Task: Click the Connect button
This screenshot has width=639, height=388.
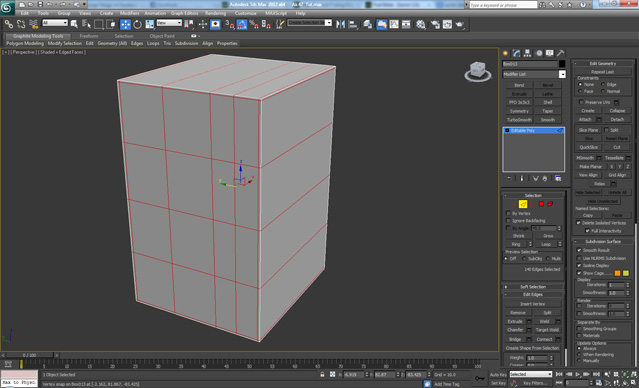Action: click(544, 339)
